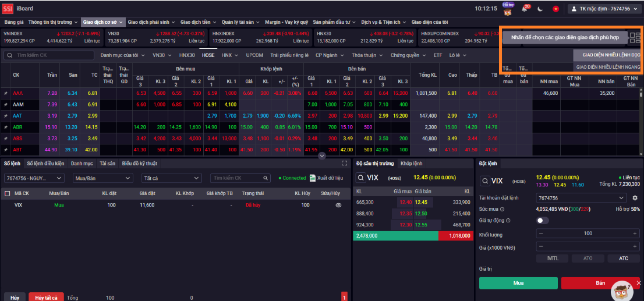644x301 pixels.
Task: Decrease Khối lượng with minus button
Action: [x=541, y=233]
